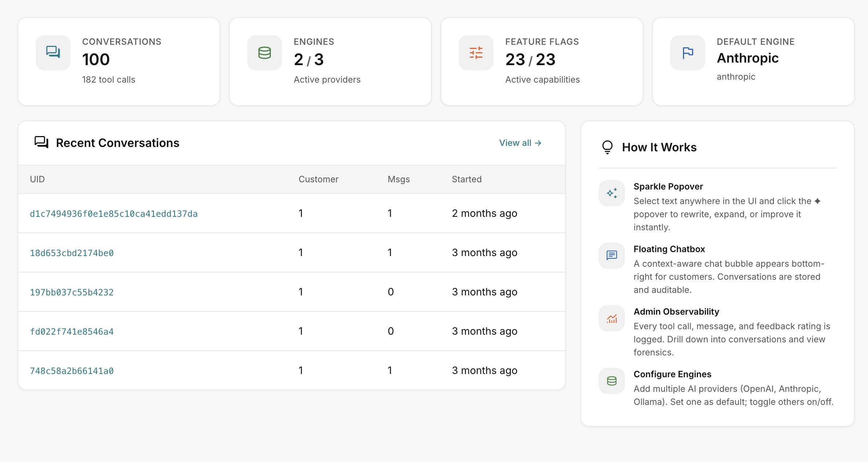Click the Anthropic default engine name
868x462 pixels.
[x=748, y=58]
